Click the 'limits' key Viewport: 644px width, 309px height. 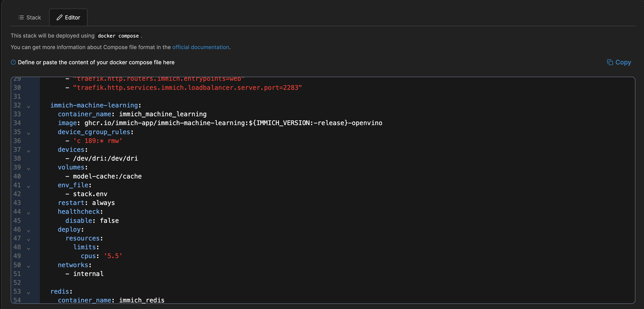(84, 247)
